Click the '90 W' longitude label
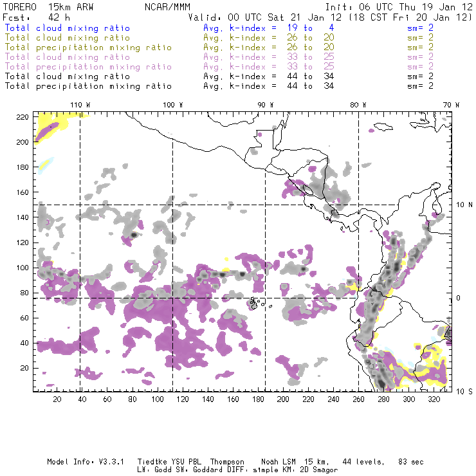Screen dimensions: 476x476 click(x=266, y=105)
